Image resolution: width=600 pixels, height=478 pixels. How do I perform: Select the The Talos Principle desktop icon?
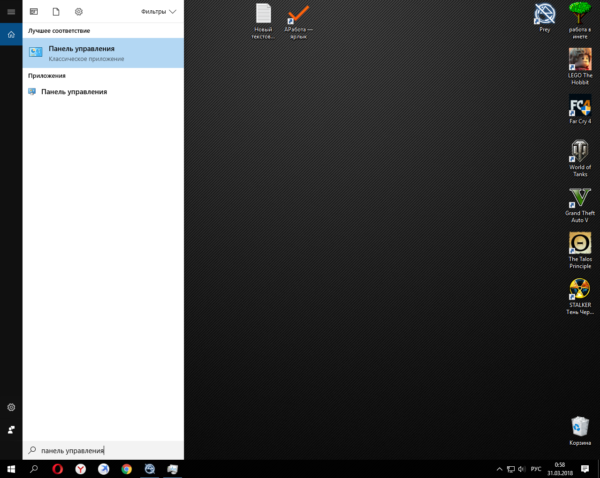(x=580, y=250)
